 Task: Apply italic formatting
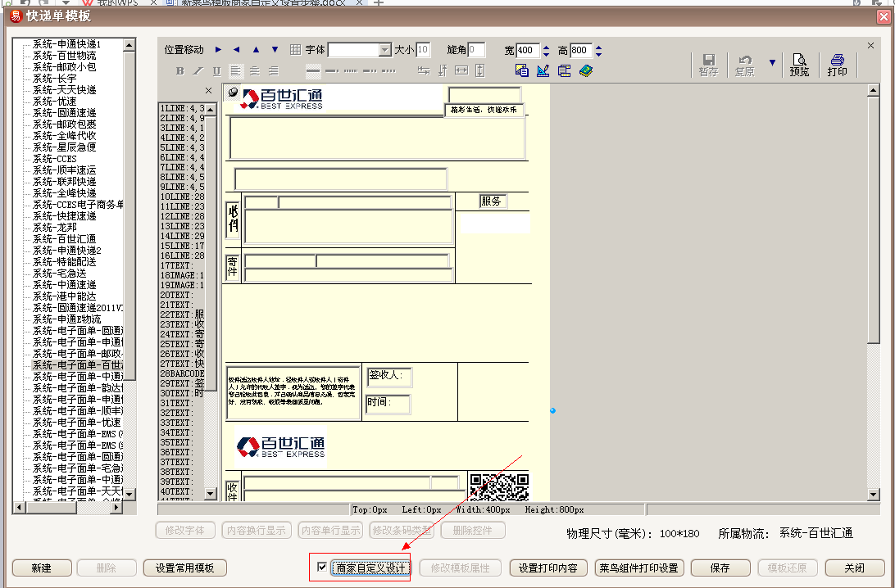[x=198, y=70]
